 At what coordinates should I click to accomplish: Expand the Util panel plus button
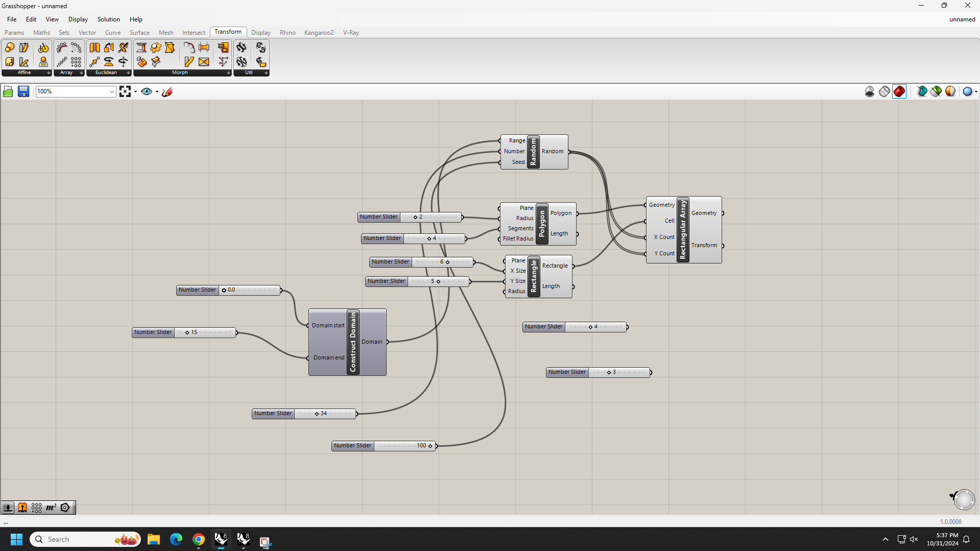(x=266, y=73)
